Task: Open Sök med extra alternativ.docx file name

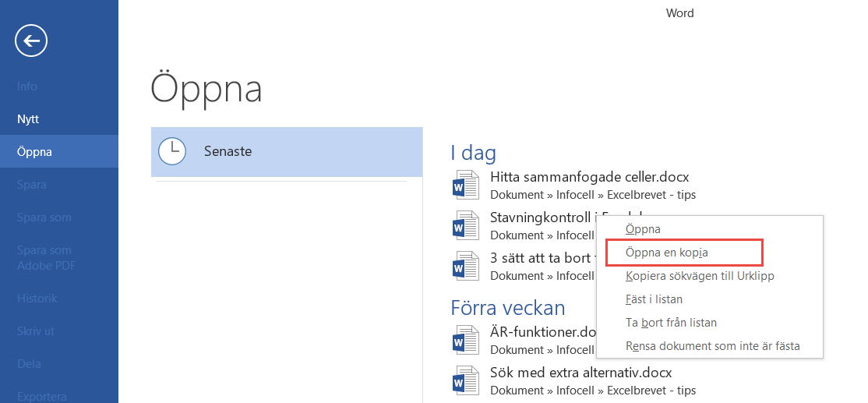Action: pyautogui.click(x=580, y=373)
